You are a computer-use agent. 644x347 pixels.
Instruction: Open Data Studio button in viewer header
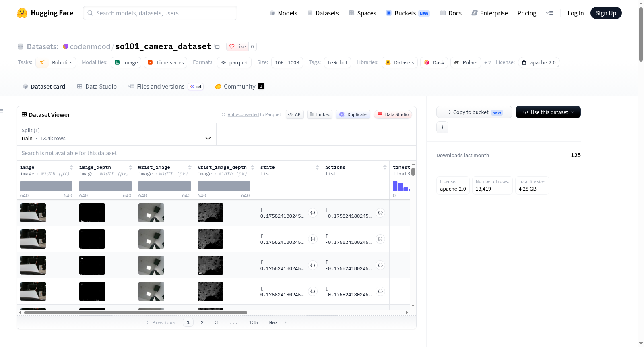393,114
